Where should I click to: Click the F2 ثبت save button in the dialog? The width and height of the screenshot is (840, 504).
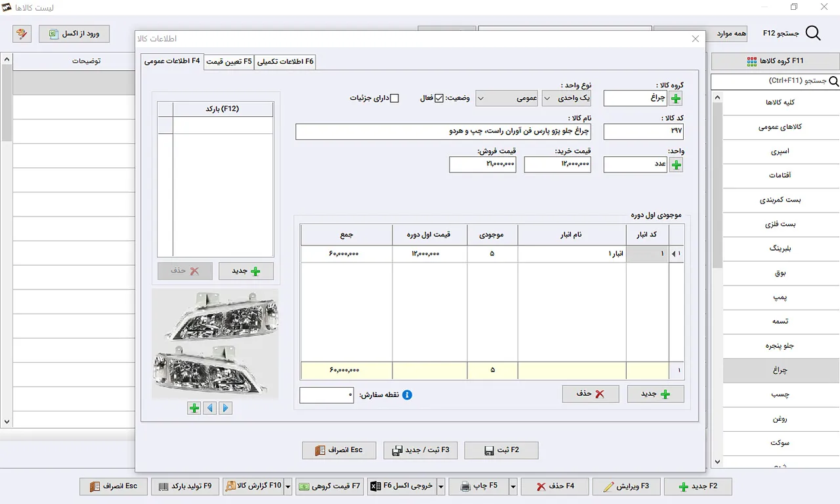(501, 450)
